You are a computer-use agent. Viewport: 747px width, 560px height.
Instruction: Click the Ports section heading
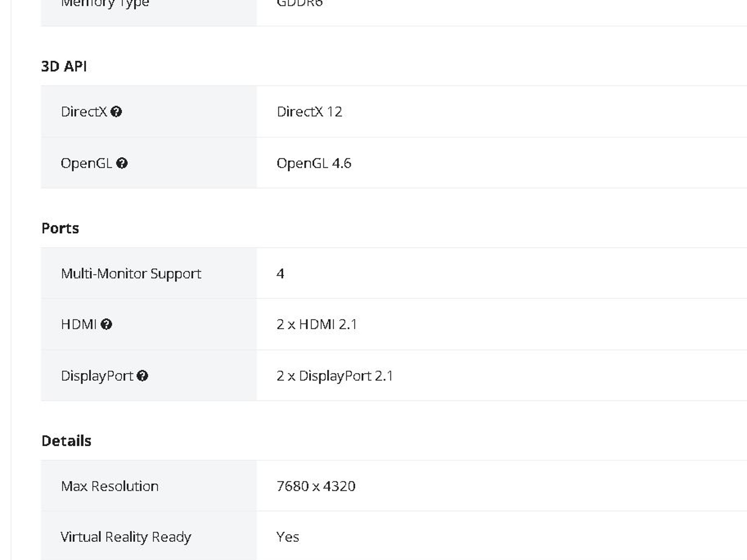tap(60, 228)
